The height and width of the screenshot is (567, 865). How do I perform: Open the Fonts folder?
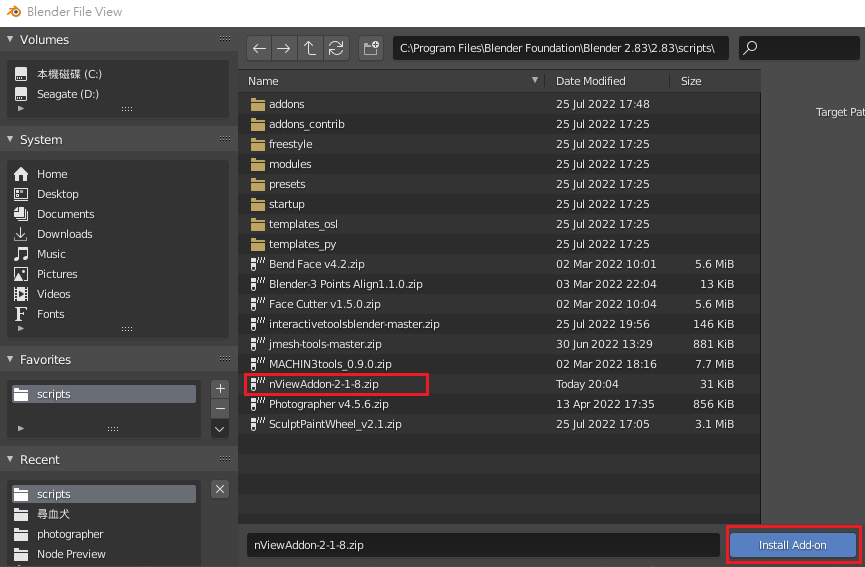tap(105, 314)
